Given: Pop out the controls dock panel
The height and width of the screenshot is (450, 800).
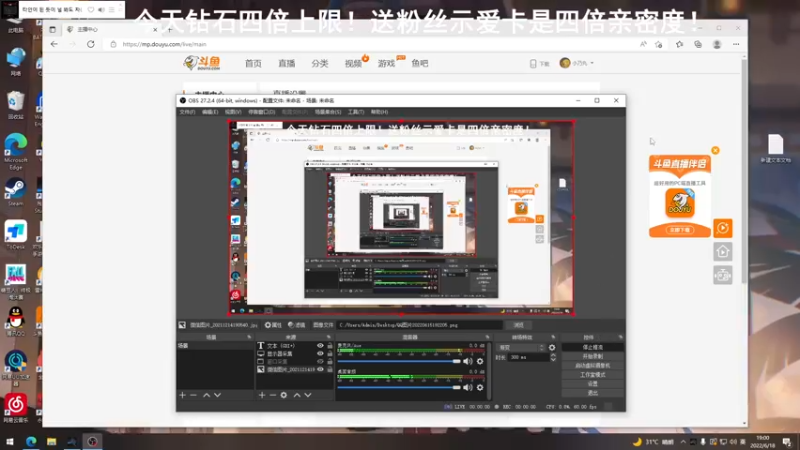Looking at the screenshot, I should point(620,337).
